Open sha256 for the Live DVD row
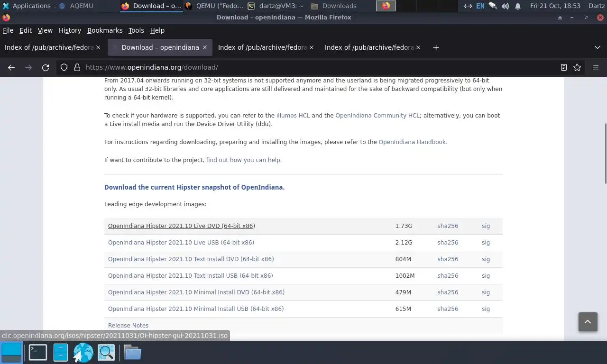The width and height of the screenshot is (607, 364). [448, 226]
